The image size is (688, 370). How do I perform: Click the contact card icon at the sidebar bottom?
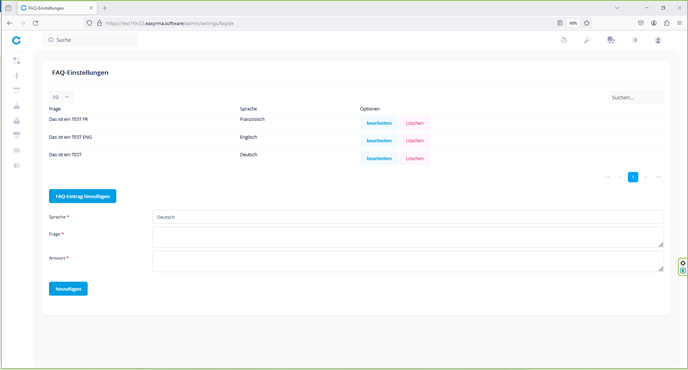(17, 165)
